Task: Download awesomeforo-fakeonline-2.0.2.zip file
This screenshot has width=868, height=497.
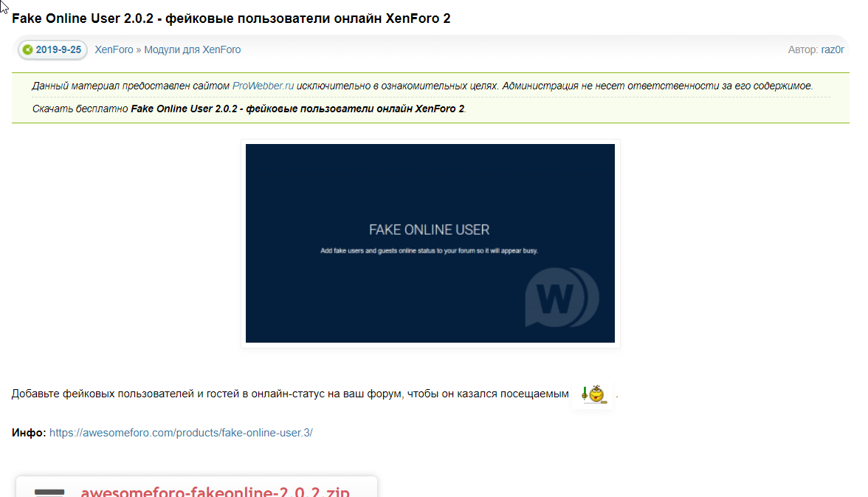Action: [x=216, y=491]
